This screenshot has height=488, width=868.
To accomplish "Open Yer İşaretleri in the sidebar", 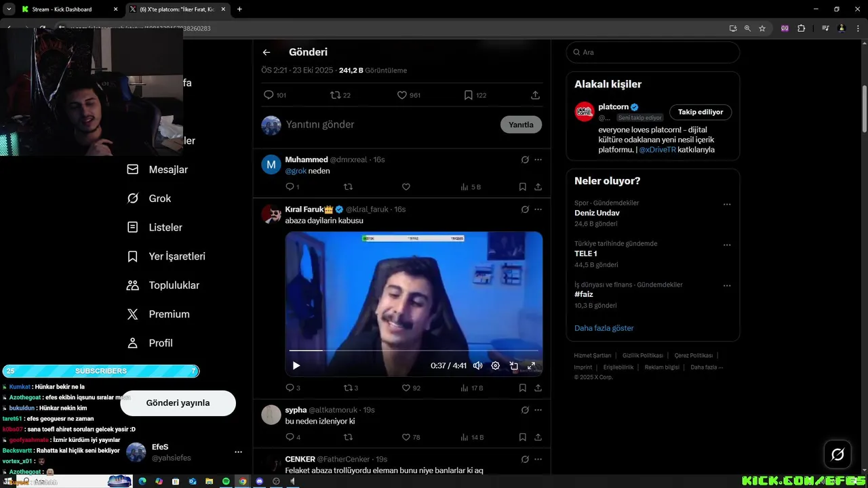I will [165, 256].
